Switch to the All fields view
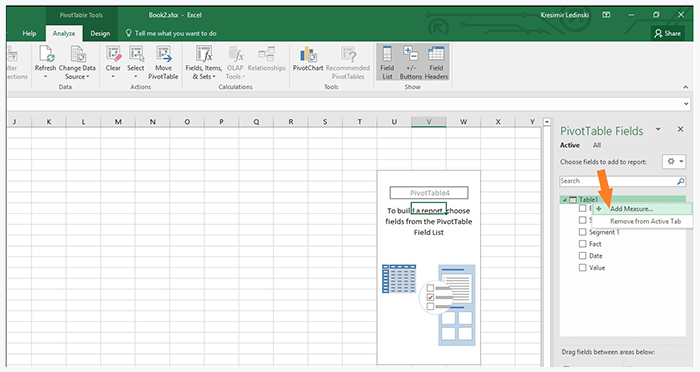The width and height of the screenshot is (700, 372). point(597,145)
